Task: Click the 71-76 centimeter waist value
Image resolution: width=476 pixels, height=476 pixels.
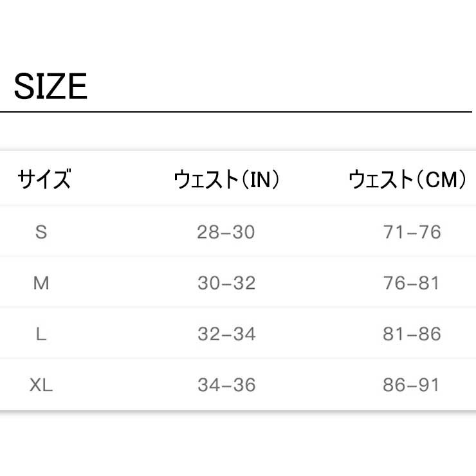Action: coord(412,232)
